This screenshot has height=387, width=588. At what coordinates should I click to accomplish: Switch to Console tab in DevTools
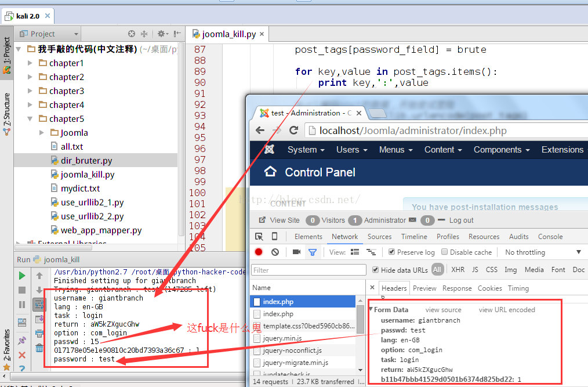[550, 237]
